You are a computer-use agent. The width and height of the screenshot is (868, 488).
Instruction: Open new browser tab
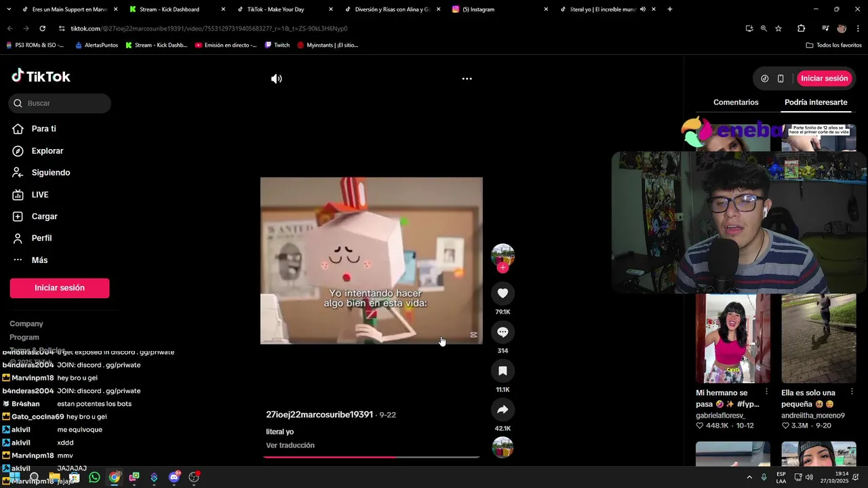click(x=669, y=9)
